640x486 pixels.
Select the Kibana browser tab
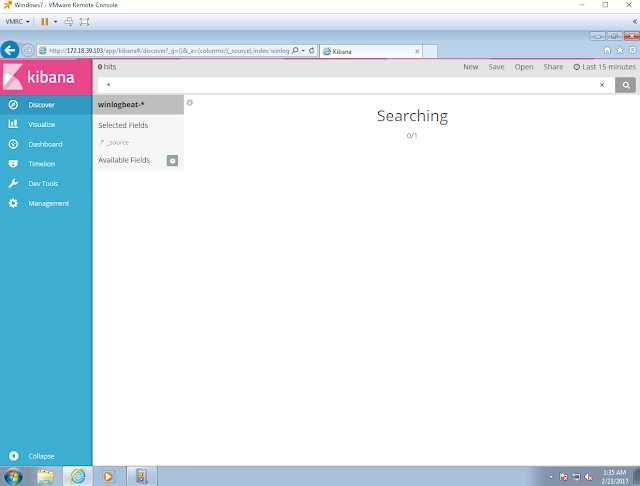click(371, 51)
